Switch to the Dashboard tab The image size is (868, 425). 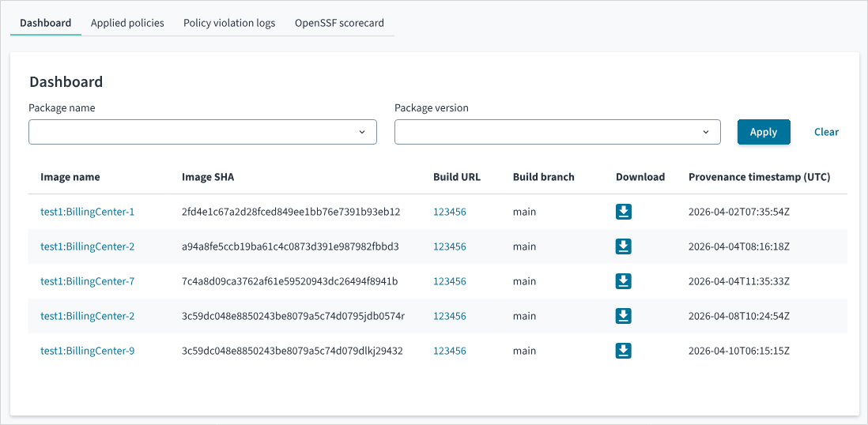tap(45, 23)
